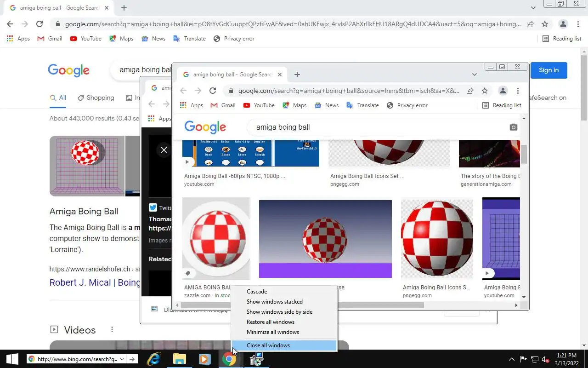The image size is (588, 368).
Task: Open profile avatar in back Chrome window
Action: click(x=563, y=24)
